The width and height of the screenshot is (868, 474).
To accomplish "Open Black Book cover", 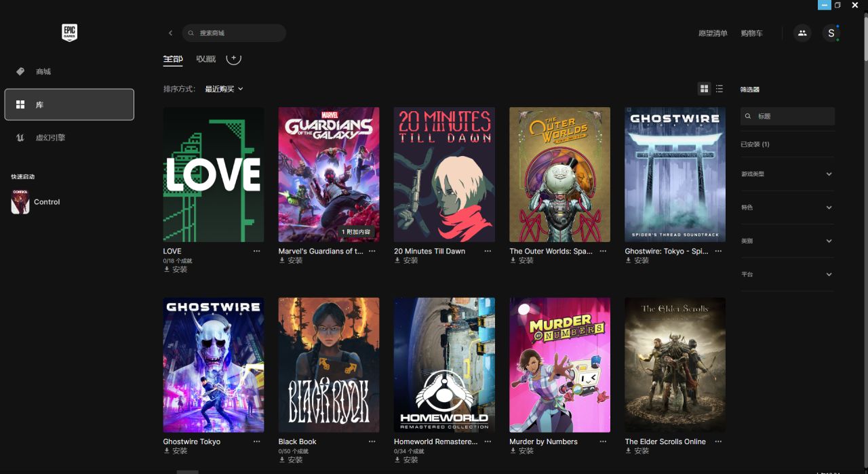I will point(329,365).
